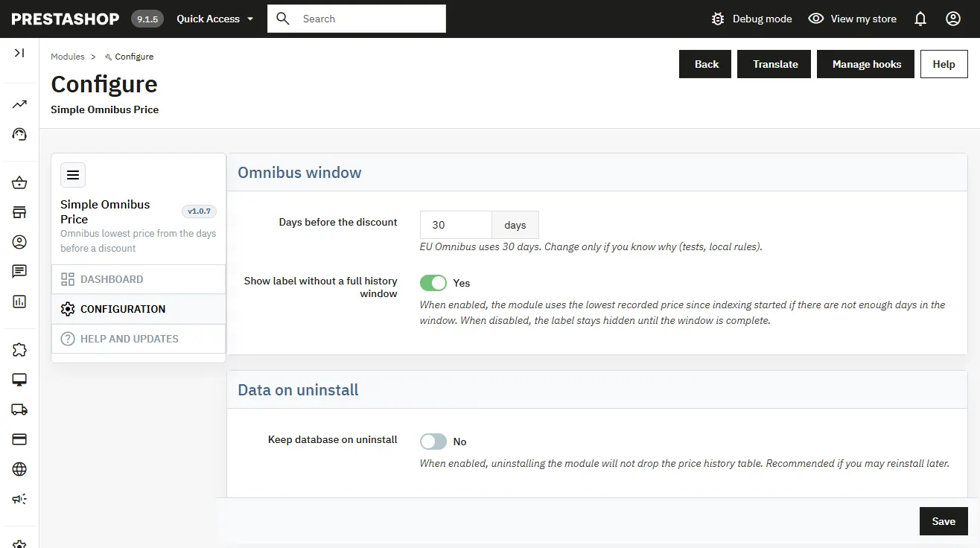Click the Configure breadcrumb item
Viewport: 980px width, 548px height.
[130, 57]
